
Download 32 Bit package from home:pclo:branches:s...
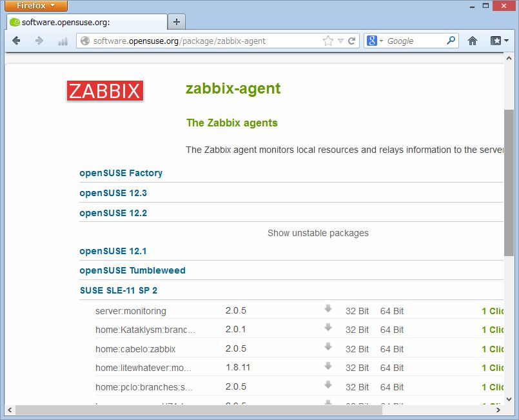[357, 387]
